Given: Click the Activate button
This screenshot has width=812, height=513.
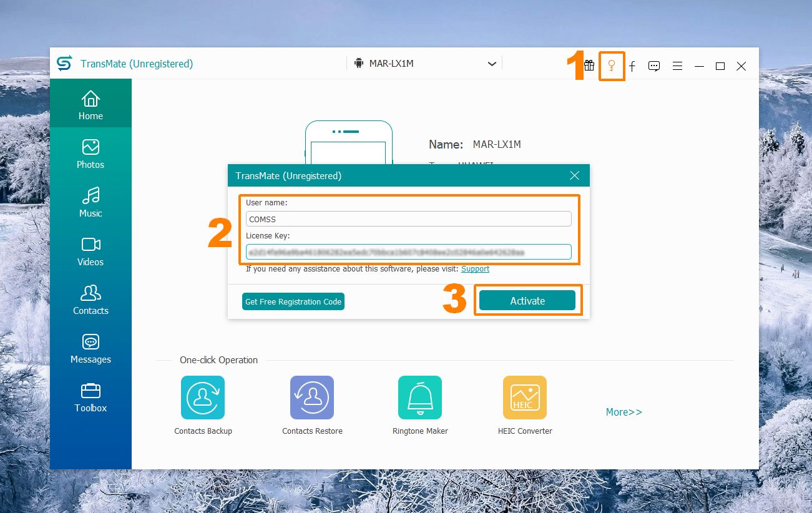Looking at the screenshot, I should 527,301.
